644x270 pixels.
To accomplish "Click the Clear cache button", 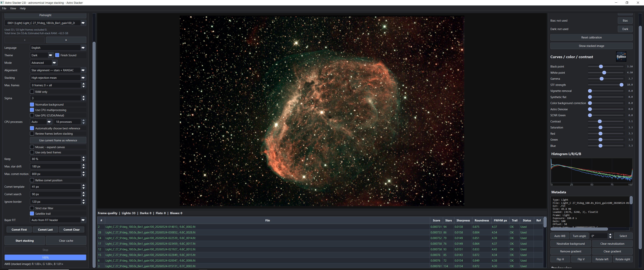I will pyautogui.click(x=66, y=241).
